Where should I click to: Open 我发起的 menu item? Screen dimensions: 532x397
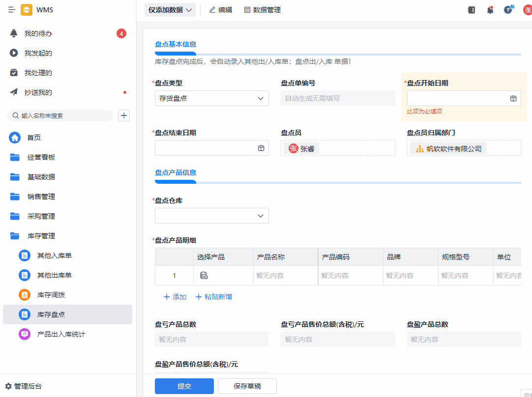point(67,53)
